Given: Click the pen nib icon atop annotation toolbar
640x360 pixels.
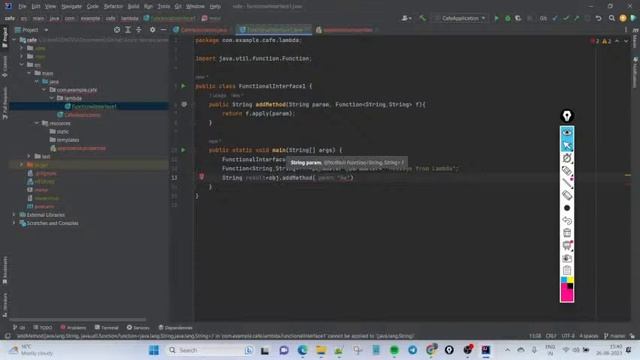Looking at the screenshot, I should [567, 116].
